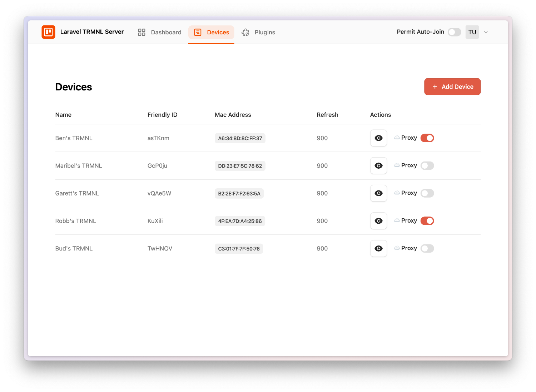This screenshot has height=392, width=536.
Task: Click the cloud icon beside Robb's Proxy
Action: pyautogui.click(x=397, y=220)
